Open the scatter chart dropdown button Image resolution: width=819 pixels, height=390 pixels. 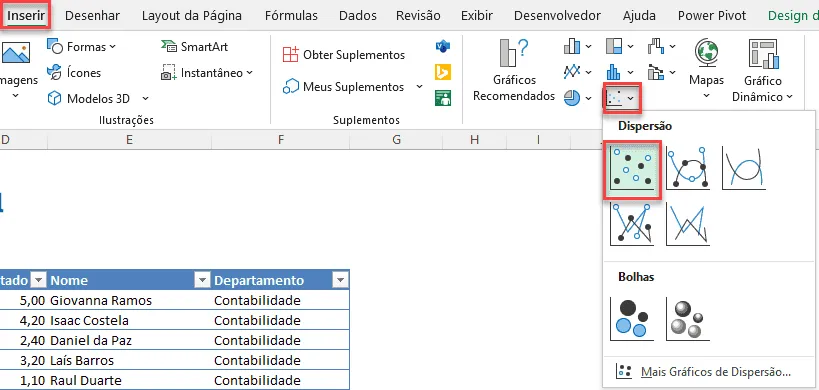(x=622, y=97)
